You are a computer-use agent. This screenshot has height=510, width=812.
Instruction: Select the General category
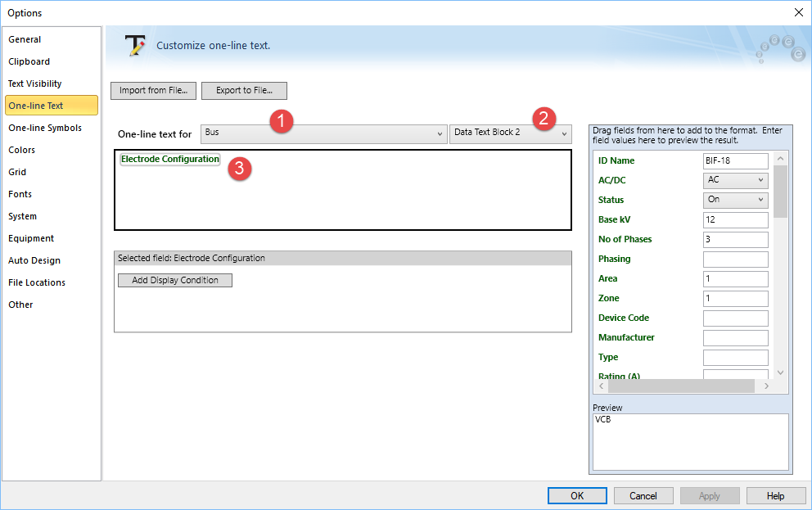point(25,39)
